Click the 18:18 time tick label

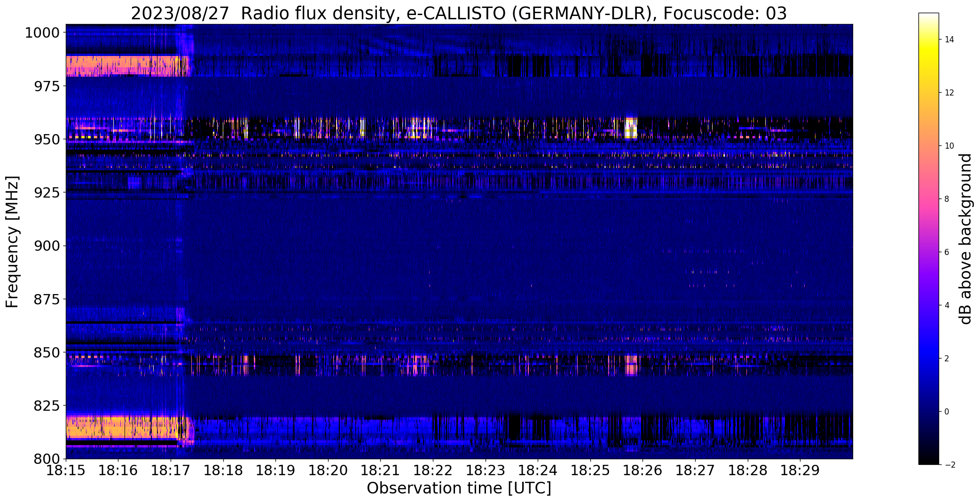223,470
